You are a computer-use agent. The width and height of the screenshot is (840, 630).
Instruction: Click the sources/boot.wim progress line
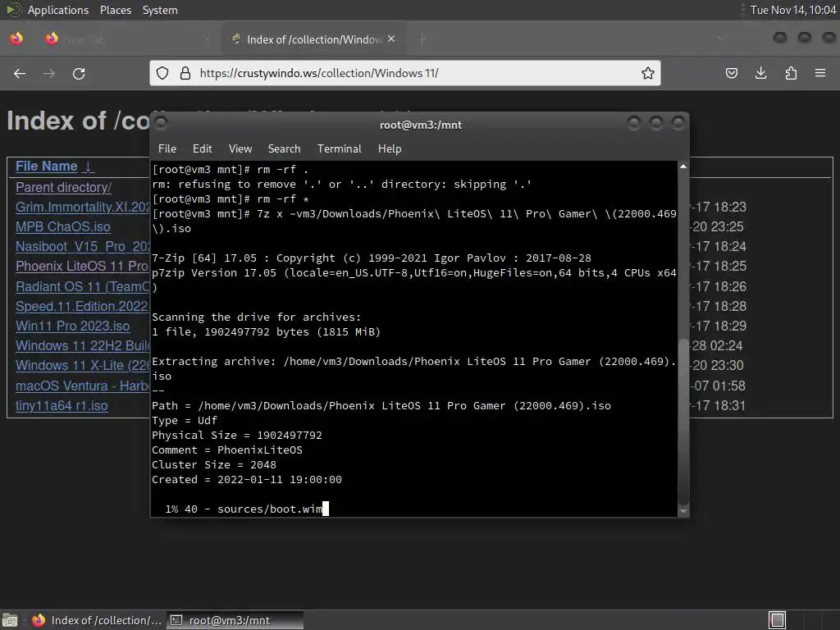pyautogui.click(x=243, y=509)
